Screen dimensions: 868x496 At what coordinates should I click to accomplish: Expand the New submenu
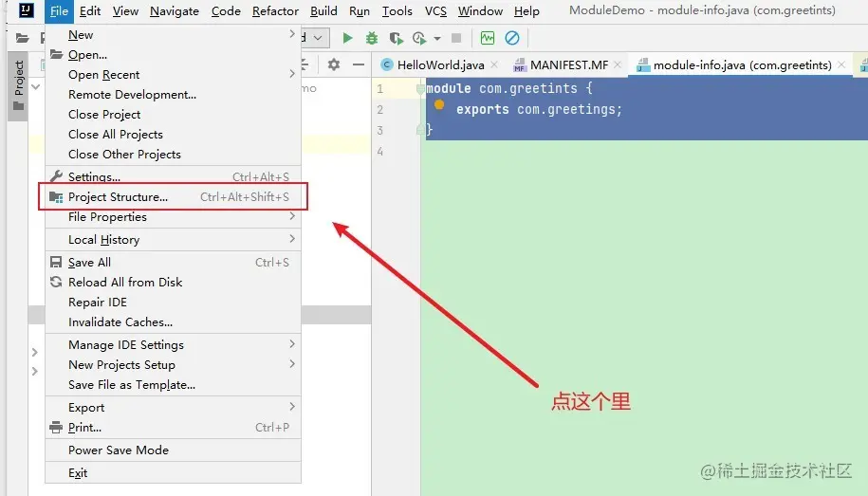173,35
